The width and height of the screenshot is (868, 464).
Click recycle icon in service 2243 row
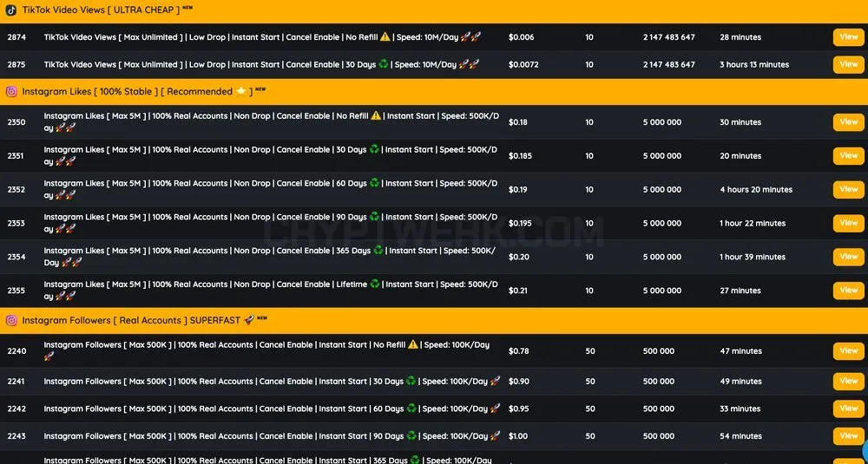411,435
